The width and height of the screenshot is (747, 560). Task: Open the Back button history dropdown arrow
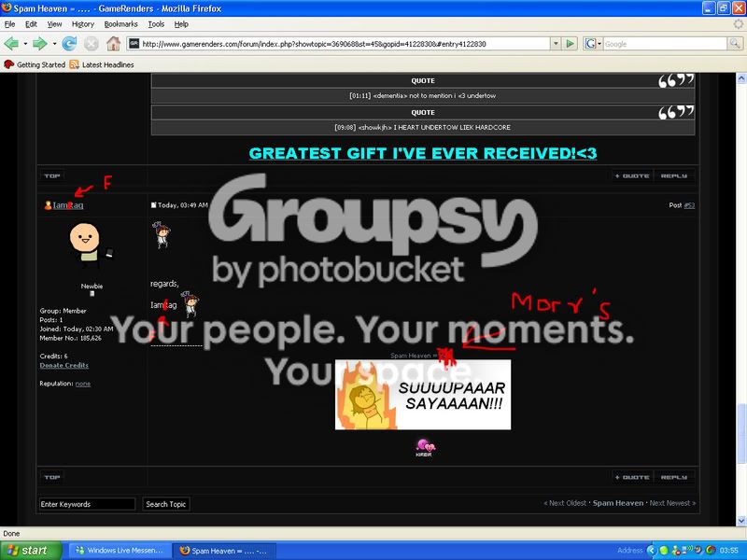(x=25, y=44)
